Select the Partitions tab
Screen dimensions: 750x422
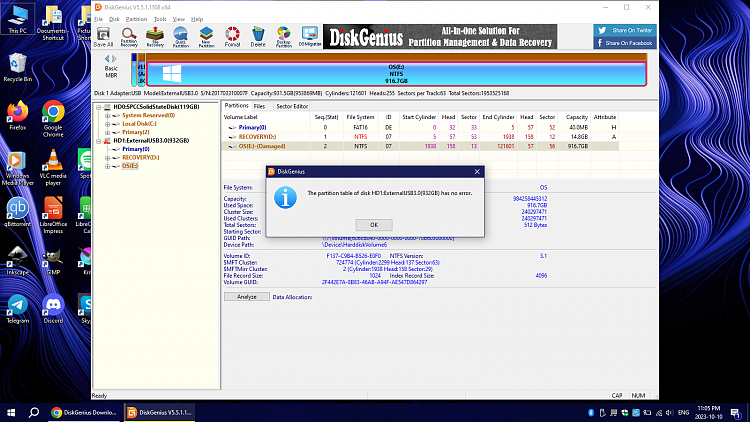pyautogui.click(x=236, y=106)
